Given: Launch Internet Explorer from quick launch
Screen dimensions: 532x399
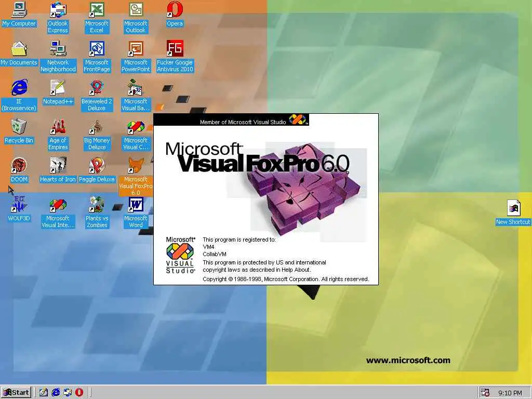Looking at the screenshot, I should pyautogui.click(x=56, y=393).
